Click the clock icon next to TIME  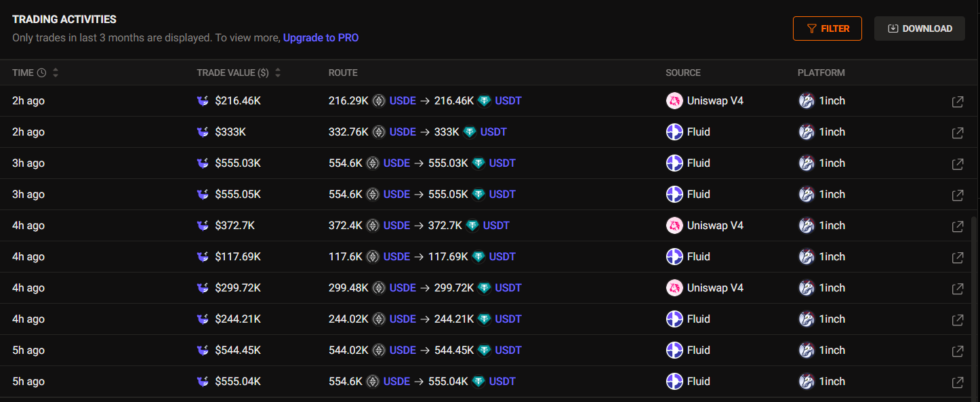41,73
